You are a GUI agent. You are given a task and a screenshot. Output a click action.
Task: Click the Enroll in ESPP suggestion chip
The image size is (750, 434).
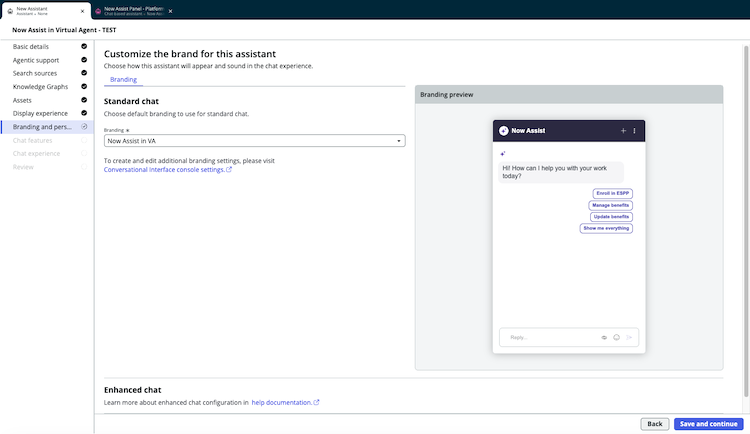pyautogui.click(x=613, y=193)
